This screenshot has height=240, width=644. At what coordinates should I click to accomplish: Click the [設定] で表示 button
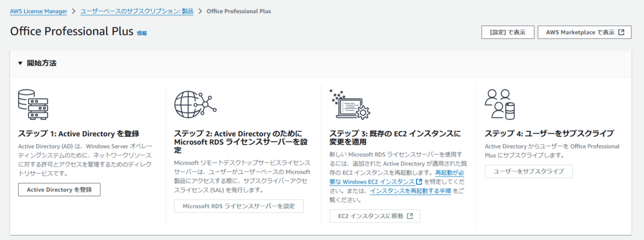tap(508, 32)
